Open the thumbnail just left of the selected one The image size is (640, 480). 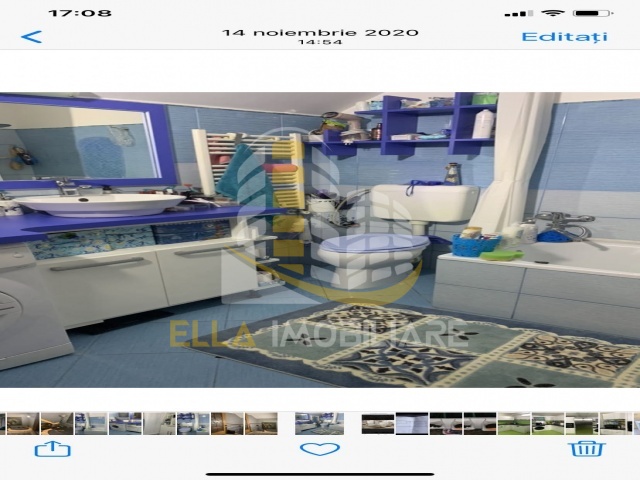tap(261, 423)
